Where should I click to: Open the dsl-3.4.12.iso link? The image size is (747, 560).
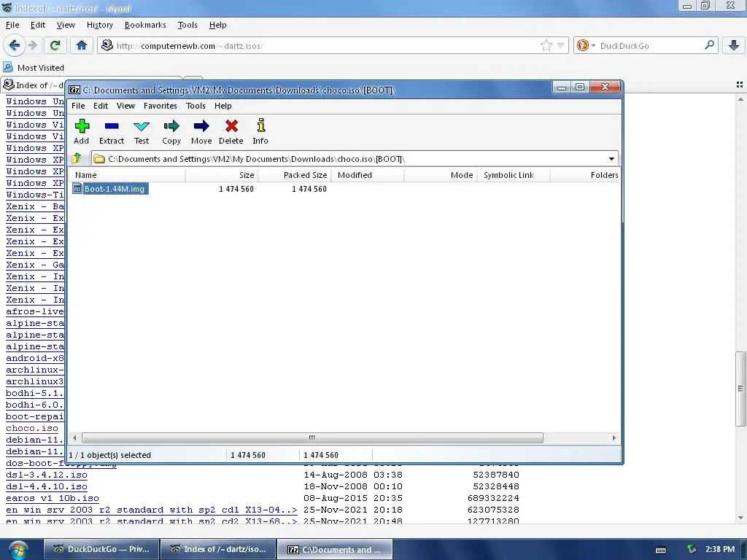[x=47, y=475]
